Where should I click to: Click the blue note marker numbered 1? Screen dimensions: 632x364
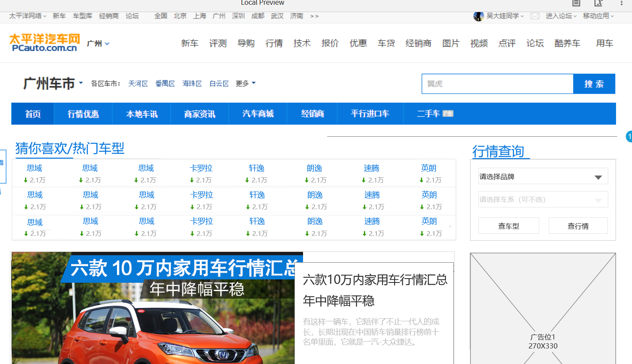(x=629, y=137)
